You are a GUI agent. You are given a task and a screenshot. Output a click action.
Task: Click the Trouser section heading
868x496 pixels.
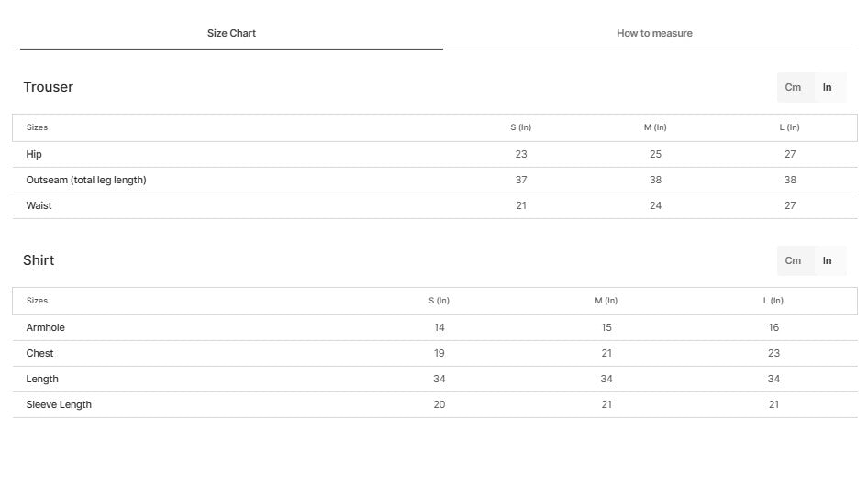pos(48,87)
